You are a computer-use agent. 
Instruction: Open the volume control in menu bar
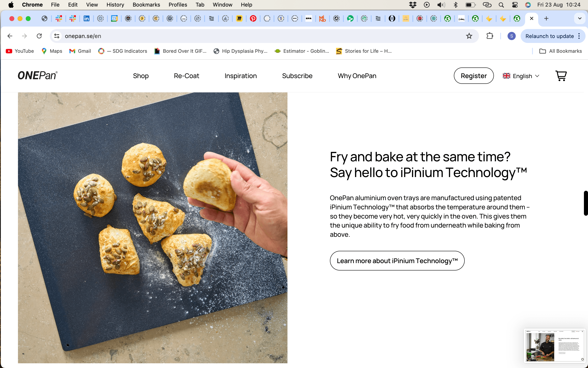441,5
